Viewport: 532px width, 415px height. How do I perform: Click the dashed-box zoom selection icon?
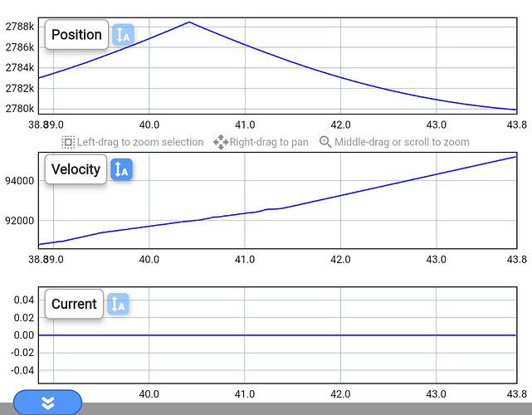[x=68, y=142]
